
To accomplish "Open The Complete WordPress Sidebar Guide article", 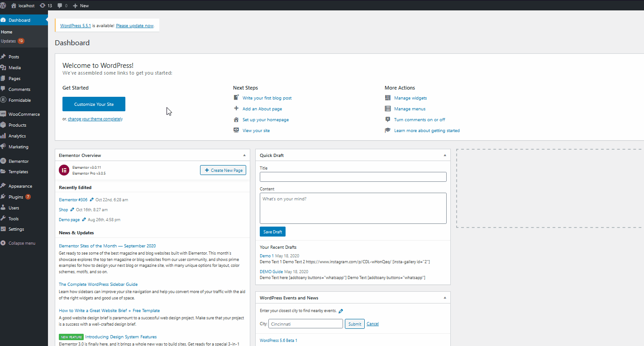I will 98,284.
